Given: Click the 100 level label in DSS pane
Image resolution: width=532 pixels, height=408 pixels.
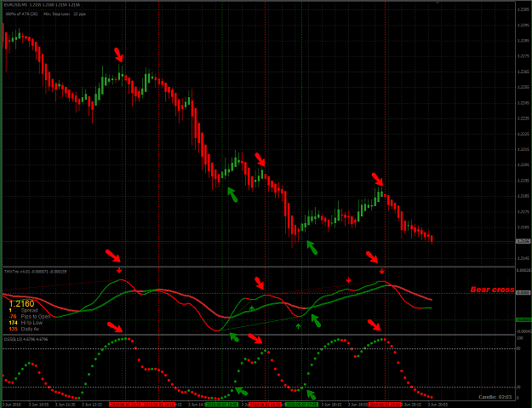Looking at the screenshot, I should click(519, 338).
